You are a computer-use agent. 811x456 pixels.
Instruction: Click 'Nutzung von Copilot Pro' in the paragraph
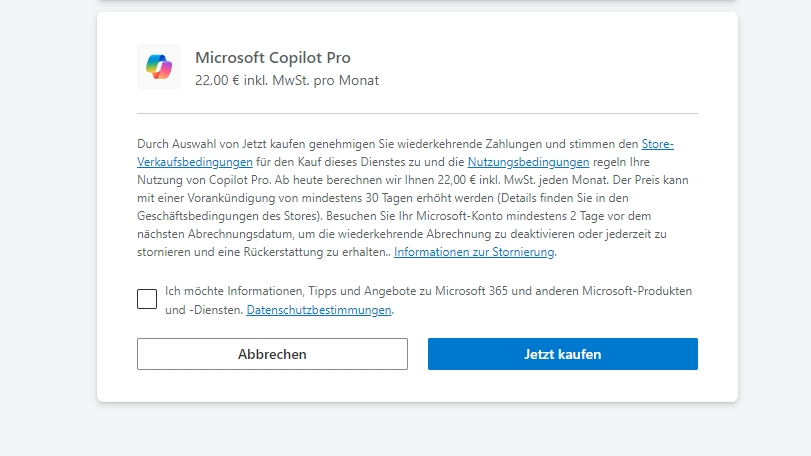pyautogui.click(x=204, y=180)
